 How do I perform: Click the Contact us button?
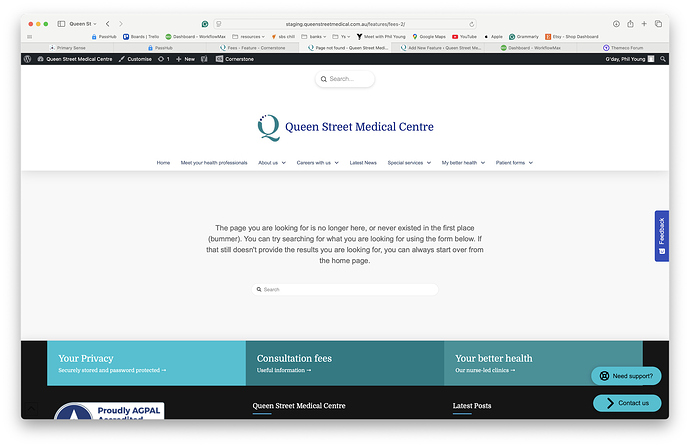coord(626,403)
